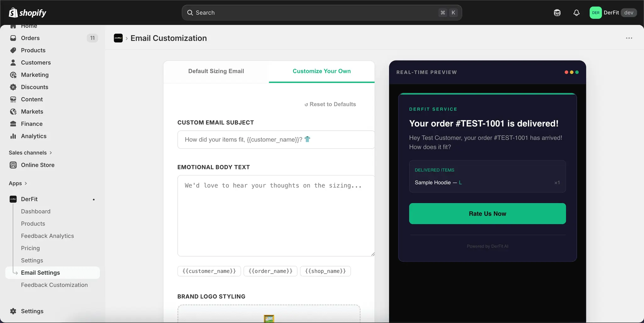Click the Markets globe icon

click(13, 112)
